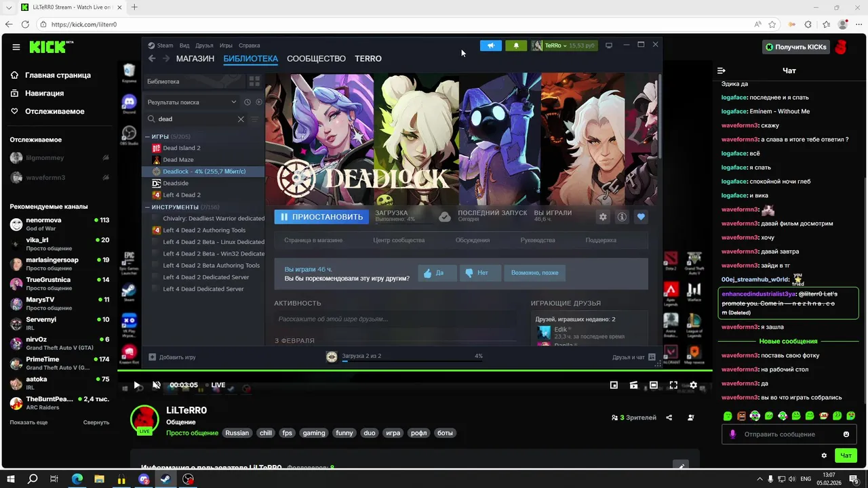
Task: Open nenormova recommended channel
Action: tap(59, 224)
